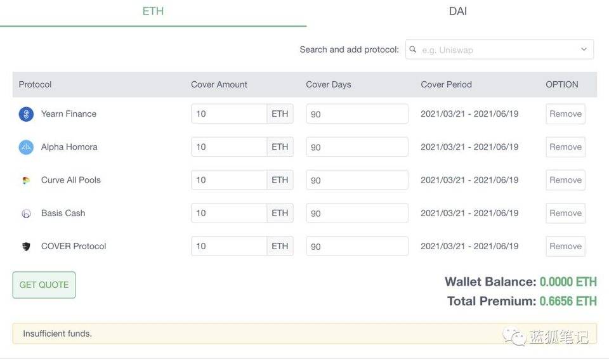Click the Curve All Pools logo icon
The width and height of the screenshot is (609, 364).
[x=26, y=181]
